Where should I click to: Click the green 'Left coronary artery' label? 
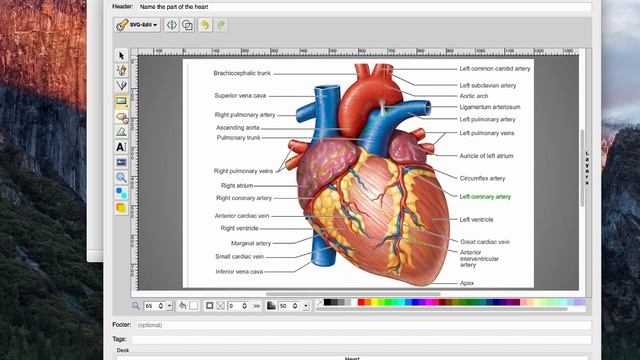(485, 197)
